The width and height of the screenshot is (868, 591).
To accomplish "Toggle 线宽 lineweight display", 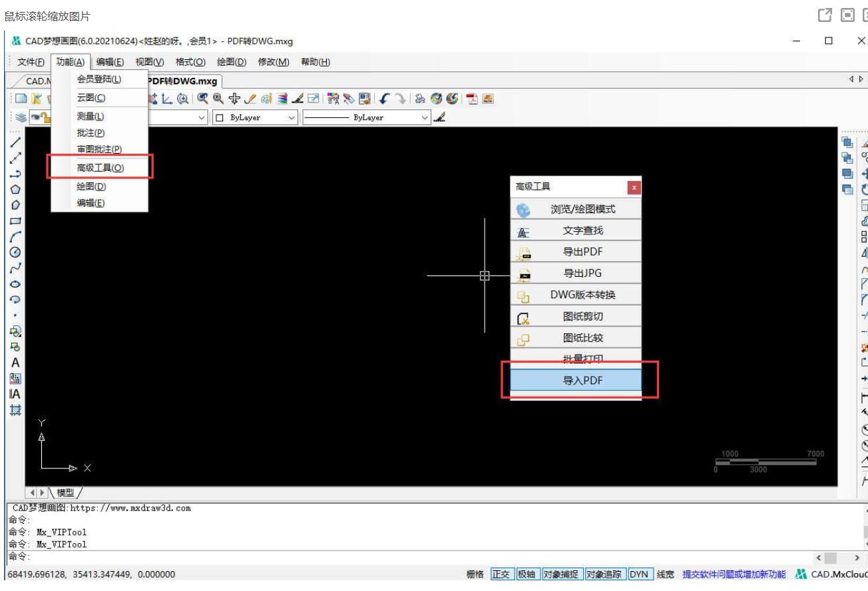I will (666, 574).
